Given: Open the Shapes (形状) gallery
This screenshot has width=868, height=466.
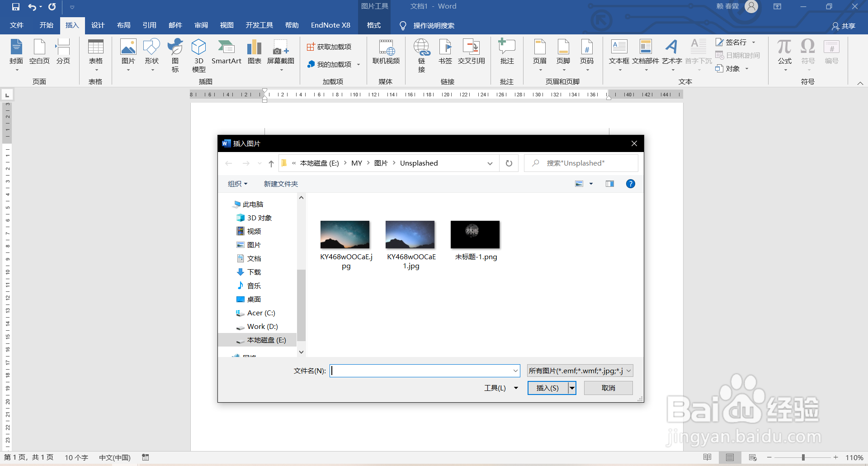Looking at the screenshot, I should coord(151,55).
